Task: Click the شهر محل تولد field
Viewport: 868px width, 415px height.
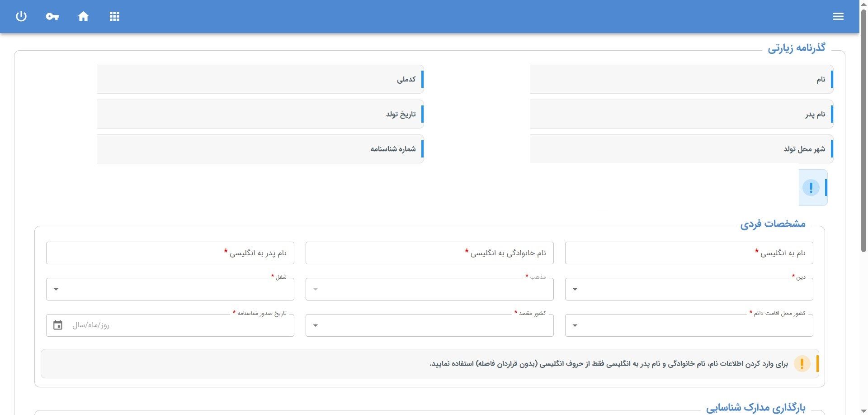Action: pos(682,149)
